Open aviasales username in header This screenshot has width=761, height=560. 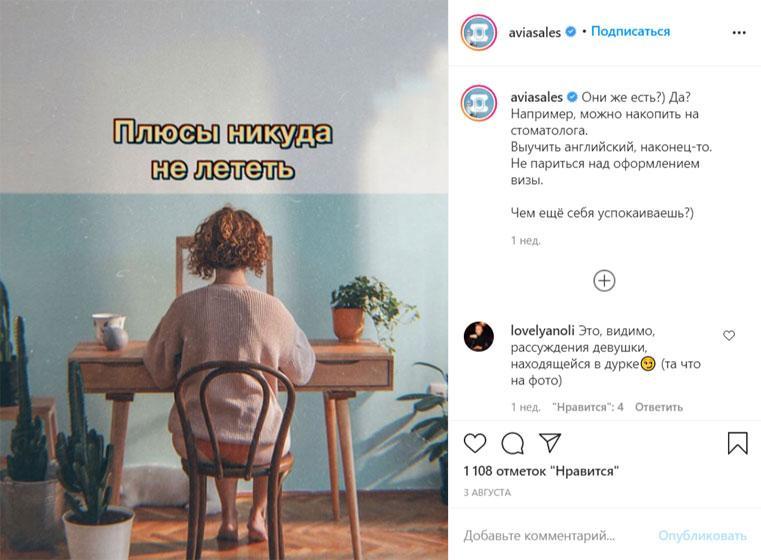click(534, 33)
